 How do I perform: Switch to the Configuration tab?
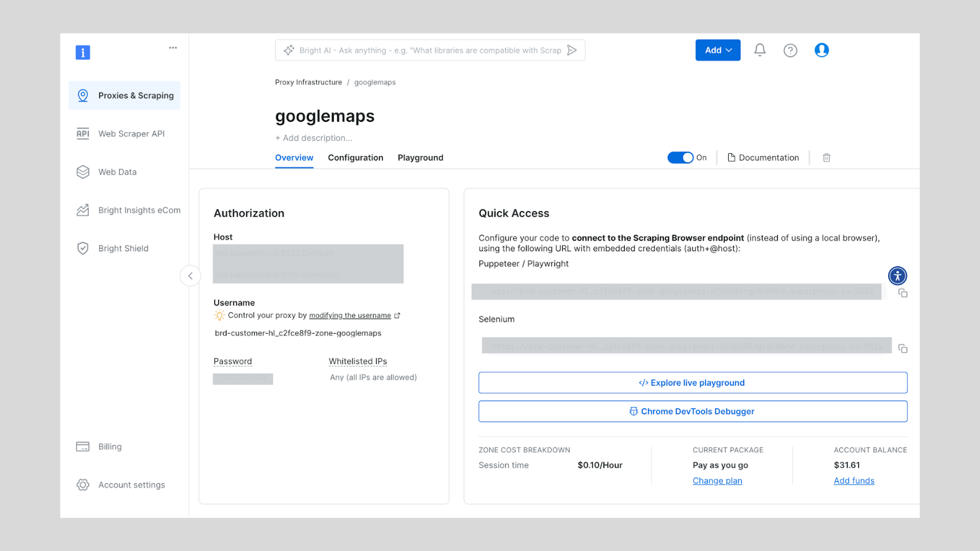355,158
